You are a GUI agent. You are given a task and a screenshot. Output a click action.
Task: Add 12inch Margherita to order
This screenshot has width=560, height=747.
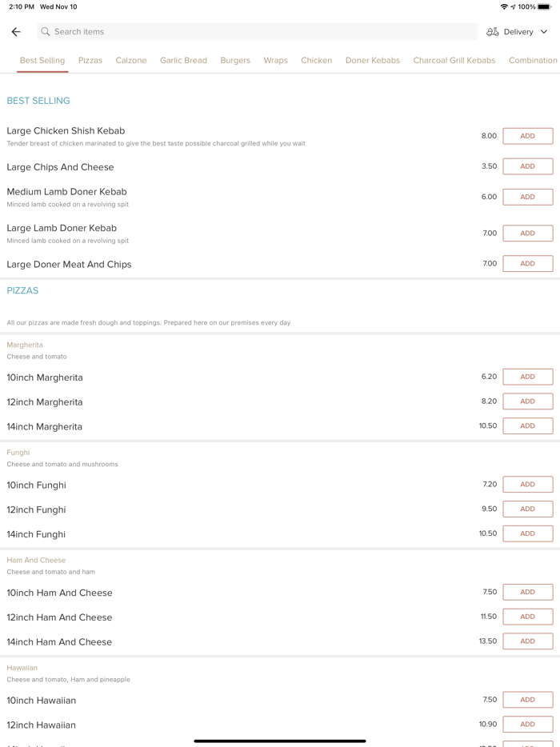click(527, 401)
